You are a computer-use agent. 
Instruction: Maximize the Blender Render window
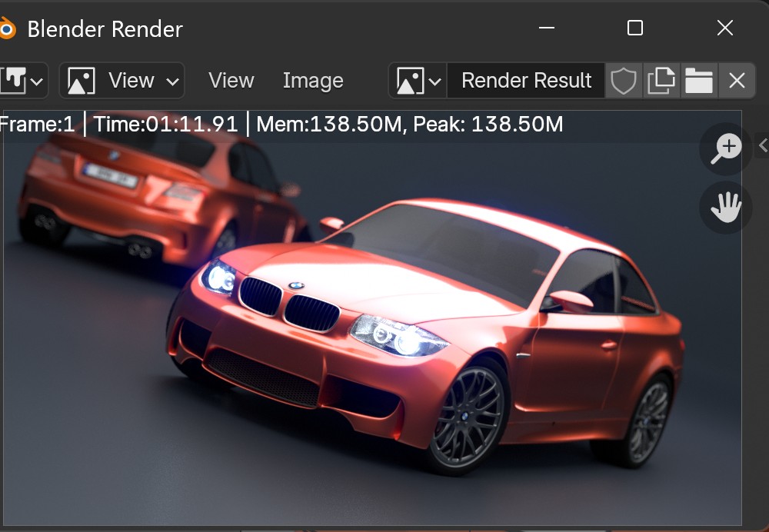[x=635, y=28]
